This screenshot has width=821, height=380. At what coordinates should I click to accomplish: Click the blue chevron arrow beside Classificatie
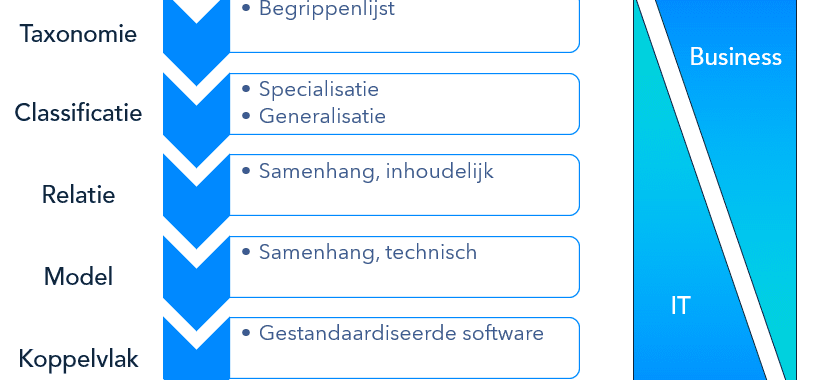[x=196, y=120]
